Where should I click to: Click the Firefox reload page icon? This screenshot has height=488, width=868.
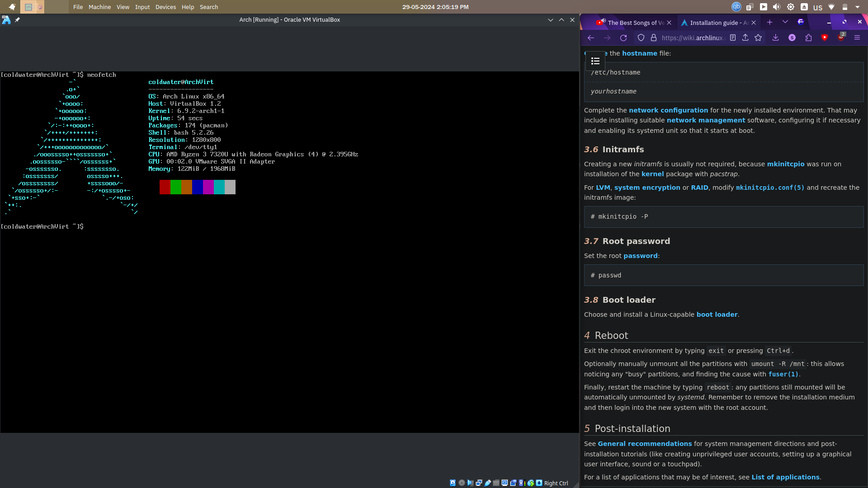[x=623, y=38]
